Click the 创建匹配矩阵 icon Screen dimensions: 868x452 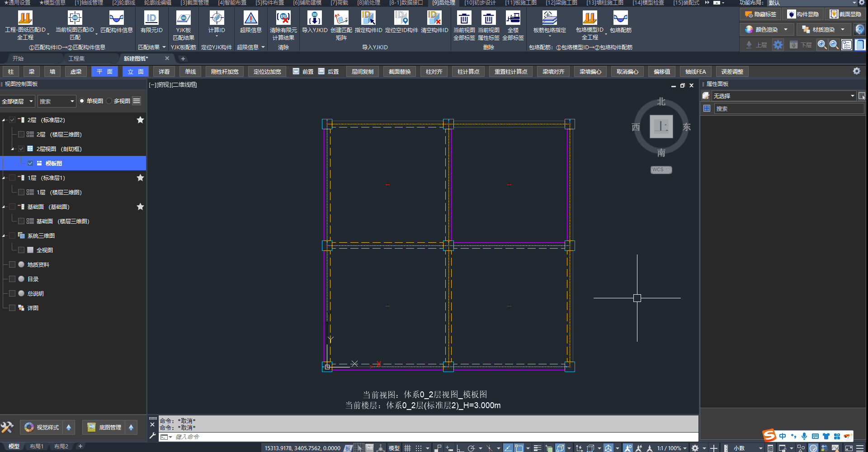click(341, 19)
